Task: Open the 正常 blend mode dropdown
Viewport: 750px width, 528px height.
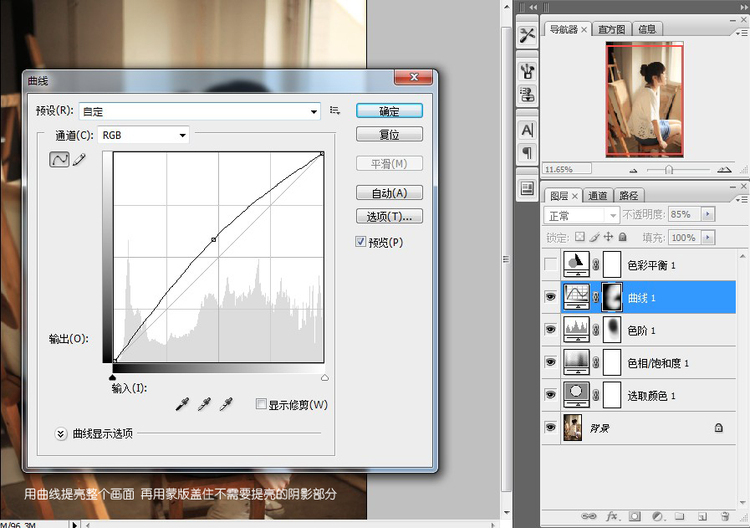Action: click(582, 215)
